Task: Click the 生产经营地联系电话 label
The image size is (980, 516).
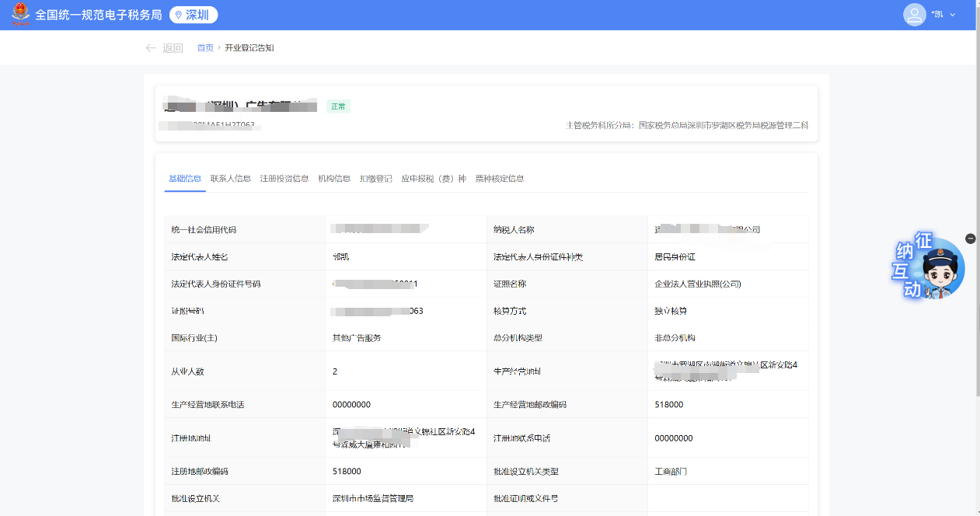Action: 208,405
